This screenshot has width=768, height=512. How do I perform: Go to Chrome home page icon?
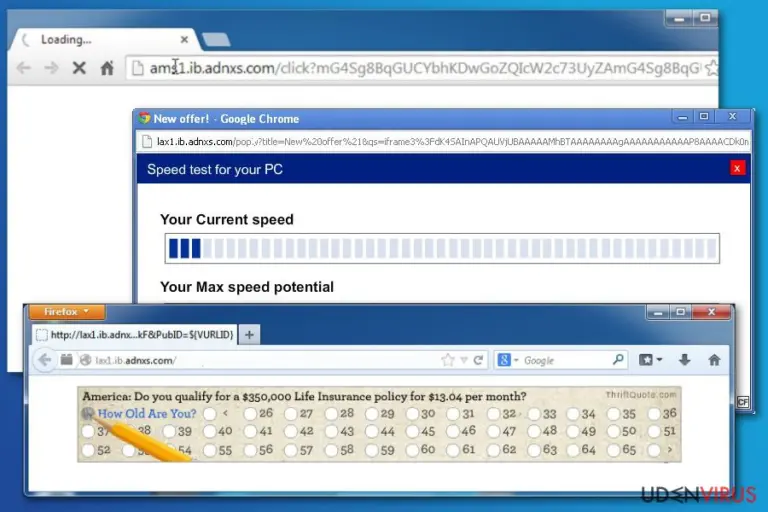[x=107, y=68]
